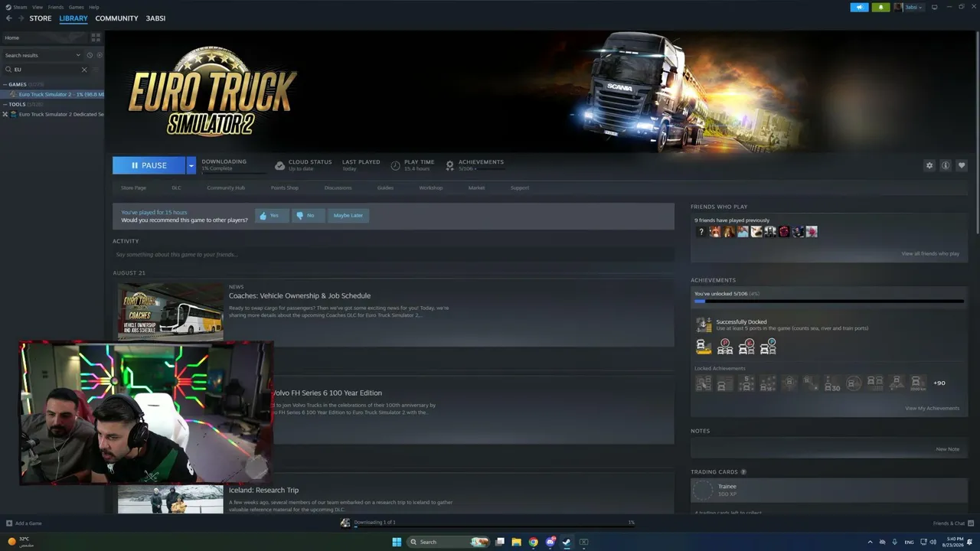Go back with the navigation back arrow
The image size is (980, 551).
coord(9,18)
